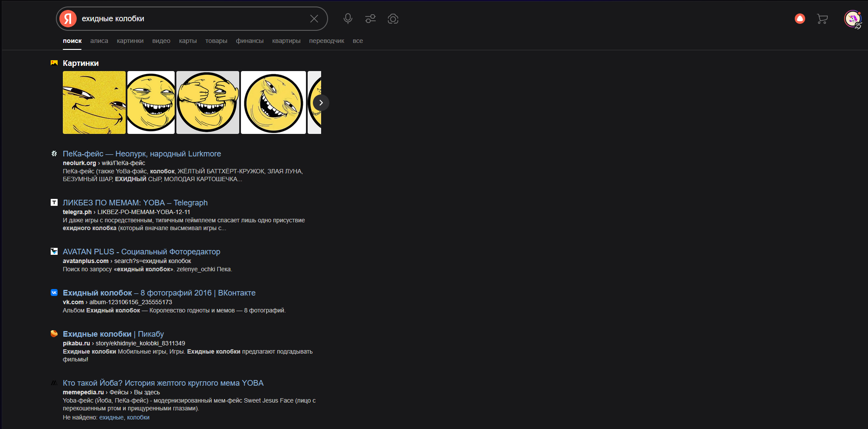The height and width of the screenshot is (429, 868).
Task: Click snippet about Мобильные игры, Игры
Action: (188, 355)
